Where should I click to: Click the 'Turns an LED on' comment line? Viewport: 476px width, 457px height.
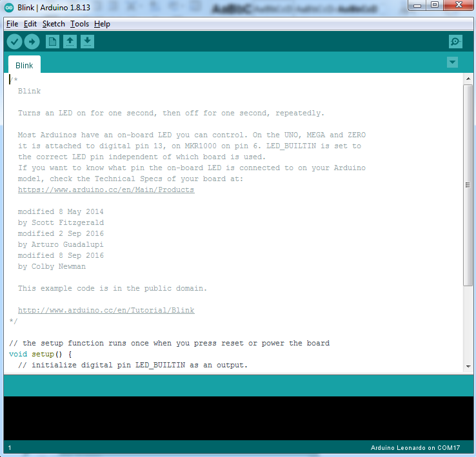[171, 113]
